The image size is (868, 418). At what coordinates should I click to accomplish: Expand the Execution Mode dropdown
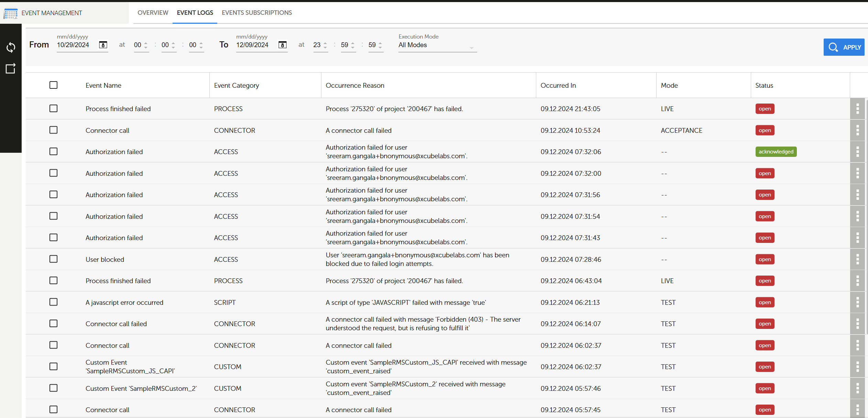[x=437, y=45]
